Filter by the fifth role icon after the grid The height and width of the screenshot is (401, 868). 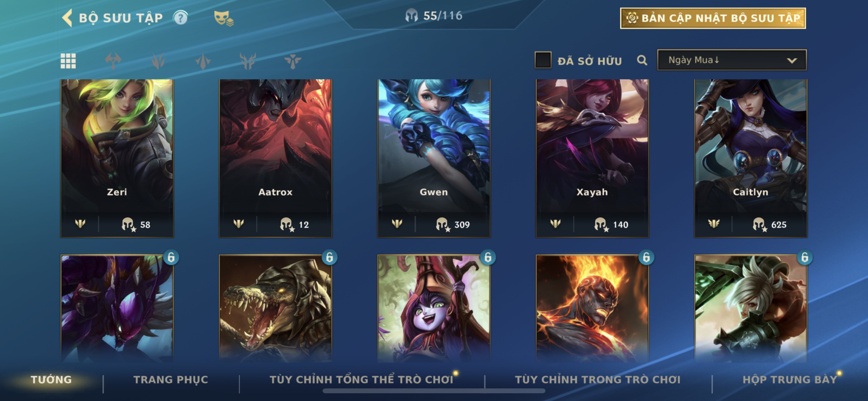293,61
